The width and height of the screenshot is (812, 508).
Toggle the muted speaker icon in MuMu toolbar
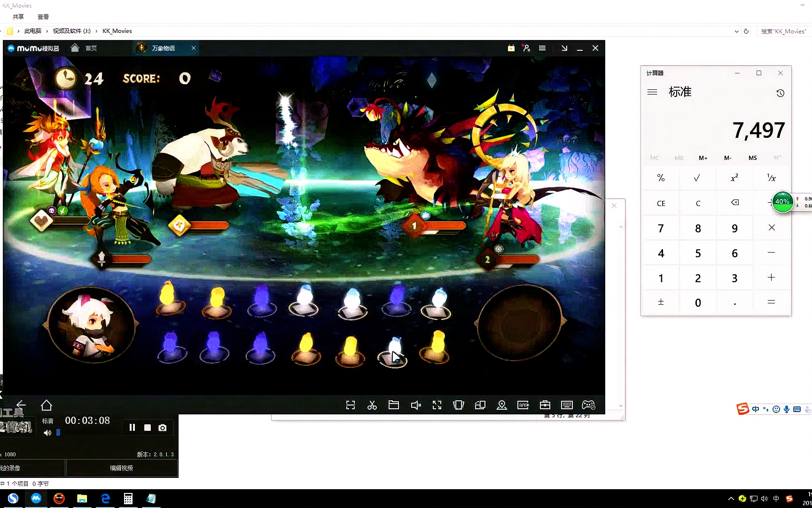point(416,405)
